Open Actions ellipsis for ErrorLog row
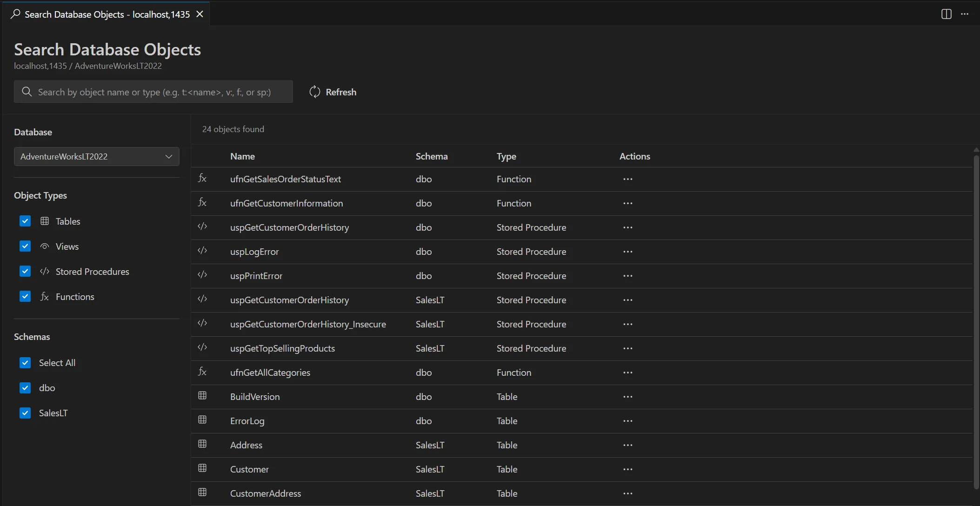980x506 pixels. coord(627,420)
